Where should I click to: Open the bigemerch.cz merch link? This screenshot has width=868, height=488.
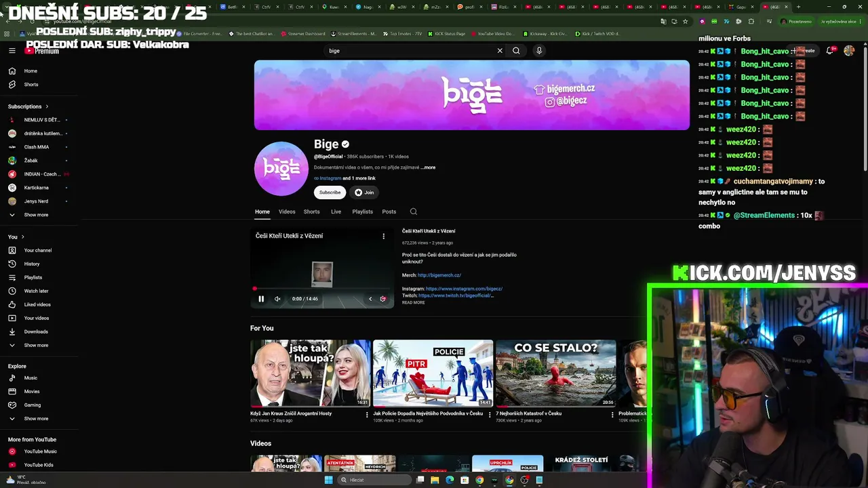click(439, 275)
